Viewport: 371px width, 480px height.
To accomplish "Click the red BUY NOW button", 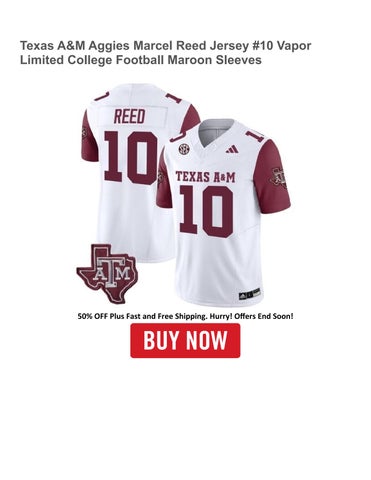I will tap(185, 340).
